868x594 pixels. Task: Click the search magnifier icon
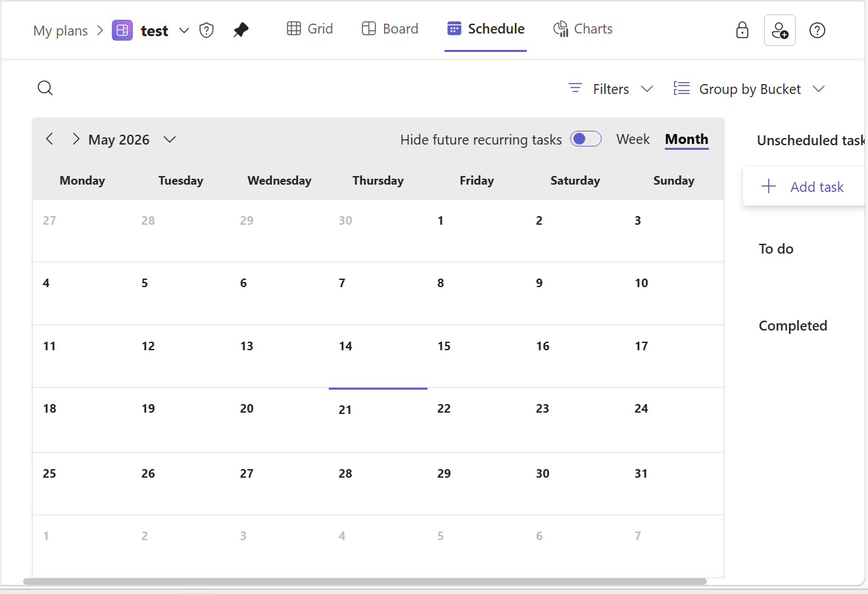point(45,88)
